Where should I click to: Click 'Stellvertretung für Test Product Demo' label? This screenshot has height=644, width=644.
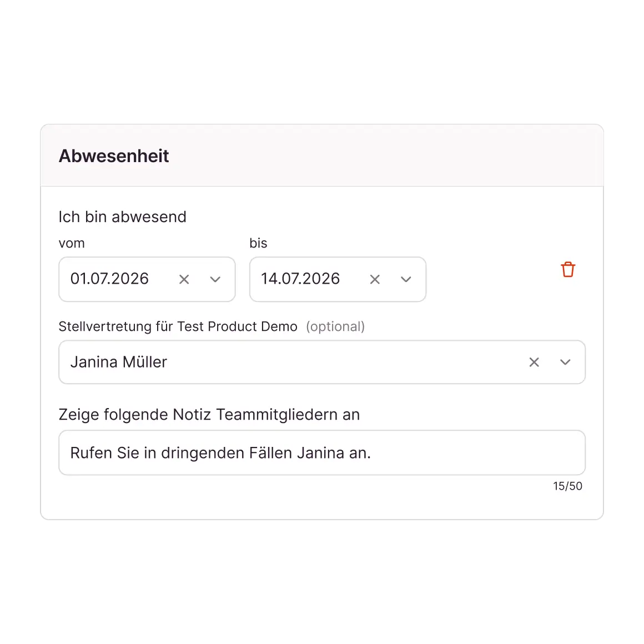pos(178,326)
